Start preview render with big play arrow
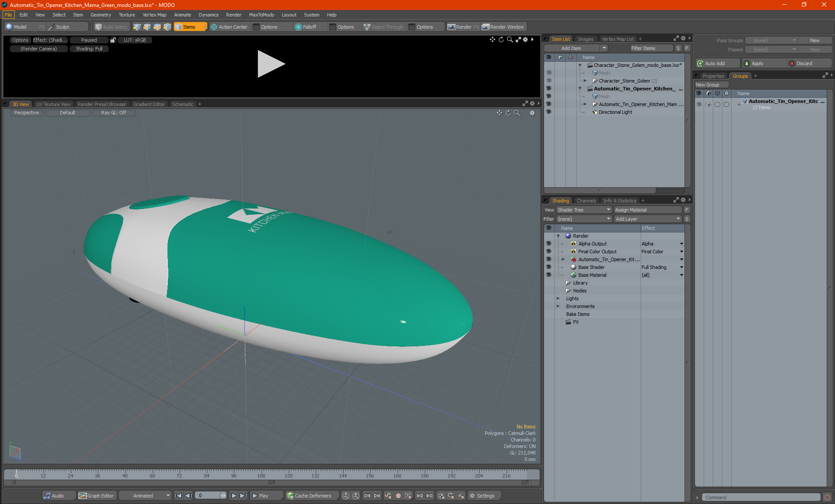 tap(271, 64)
